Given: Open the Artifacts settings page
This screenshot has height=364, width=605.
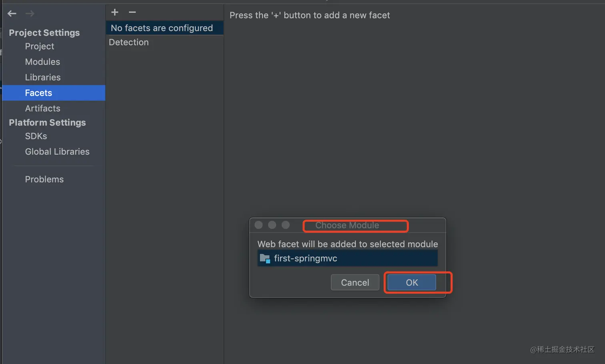Looking at the screenshot, I should coord(43,108).
